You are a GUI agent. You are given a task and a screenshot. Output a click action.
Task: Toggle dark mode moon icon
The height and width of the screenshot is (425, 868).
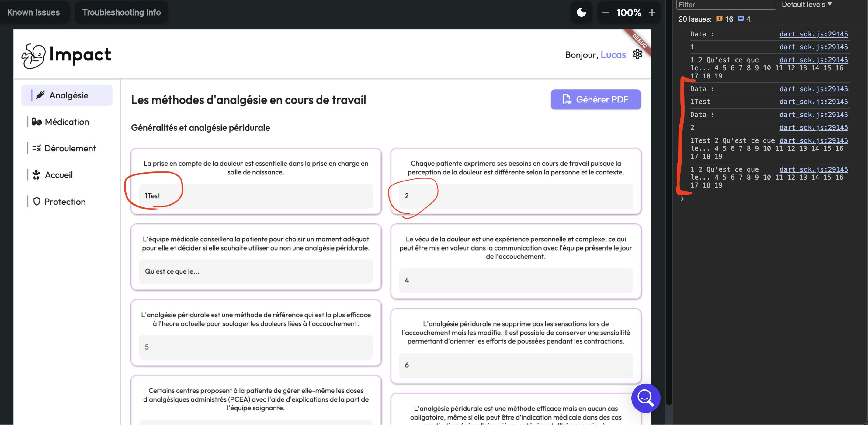pyautogui.click(x=581, y=12)
